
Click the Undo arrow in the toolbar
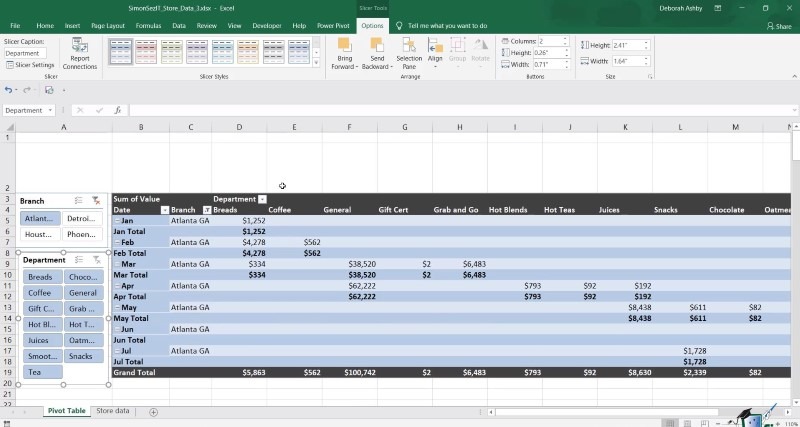pyautogui.click(x=10, y=90)
